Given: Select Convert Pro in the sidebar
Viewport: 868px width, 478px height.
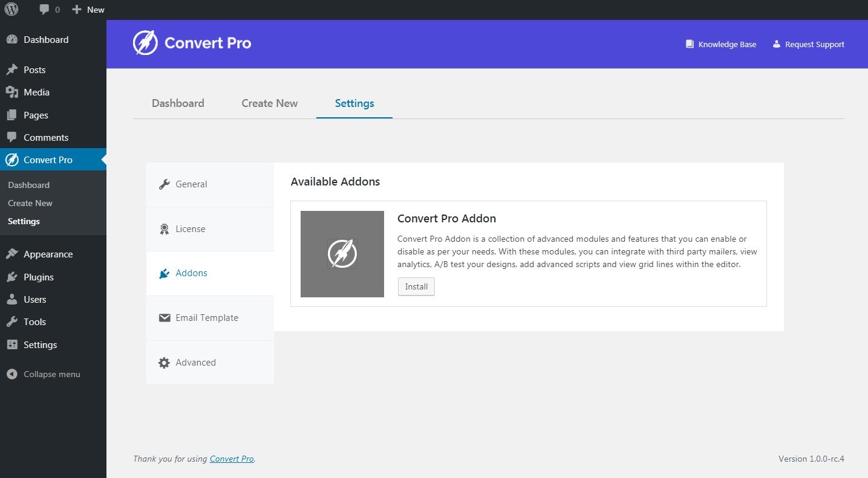Looking at the screenshot, I should coord(53,160).
